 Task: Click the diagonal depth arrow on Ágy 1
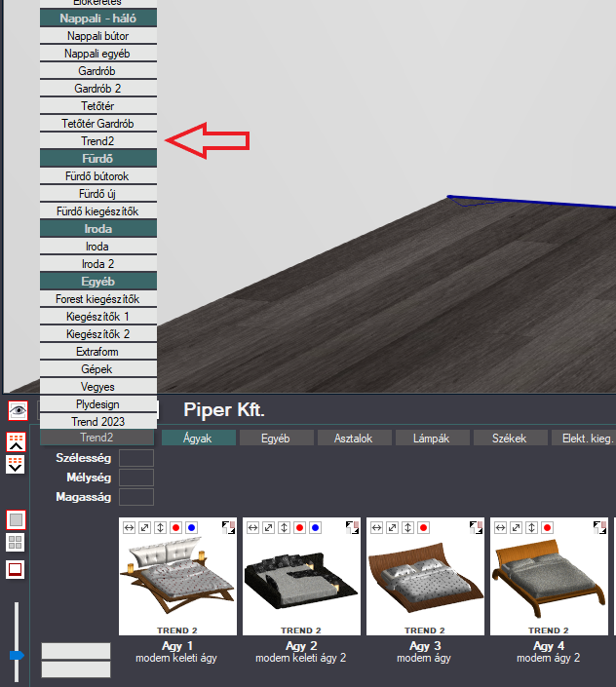[144, 527]
